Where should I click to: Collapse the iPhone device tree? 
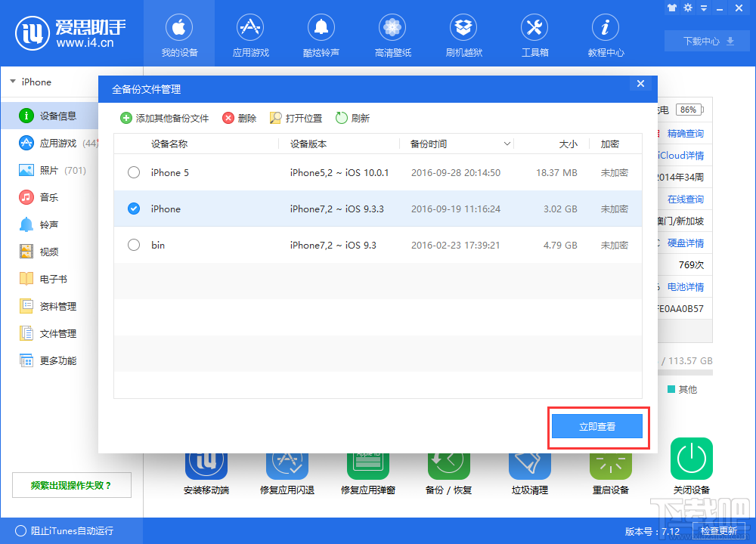tap(13, 82)
